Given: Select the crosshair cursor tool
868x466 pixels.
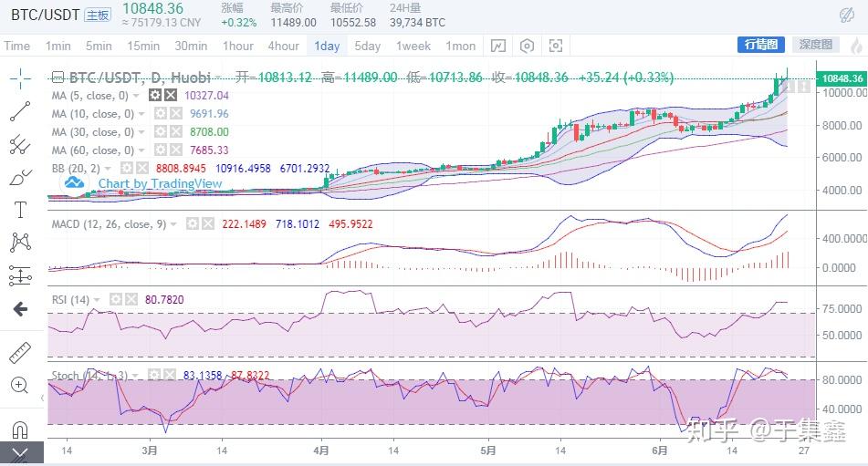Looking at the screenshot, I should pyautogui.click(x=20, y=78).
